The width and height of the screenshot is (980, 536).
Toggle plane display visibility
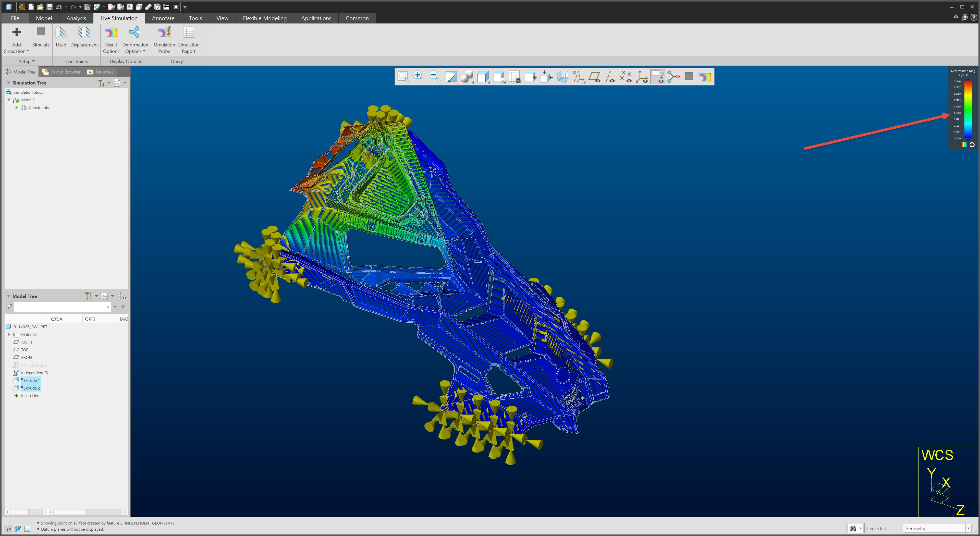coord(594,77)
